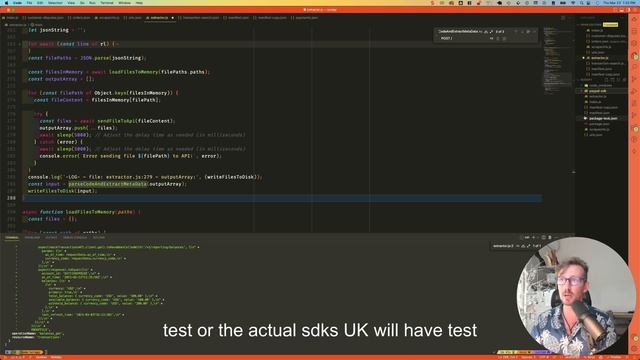Open the Selection menu
Screen dimensions: 640x360
[55, 3]
